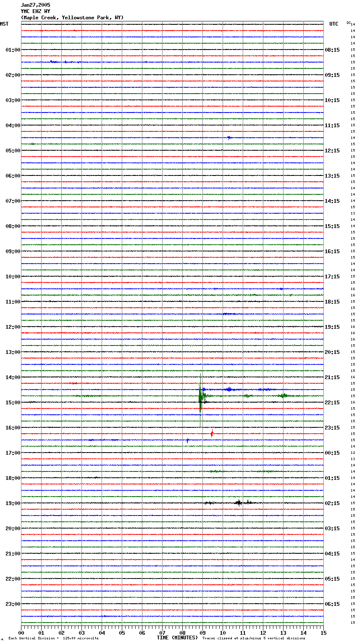Click the 12:15 UTC time label
Screen dimensions: 357x644
coord(332,151)
